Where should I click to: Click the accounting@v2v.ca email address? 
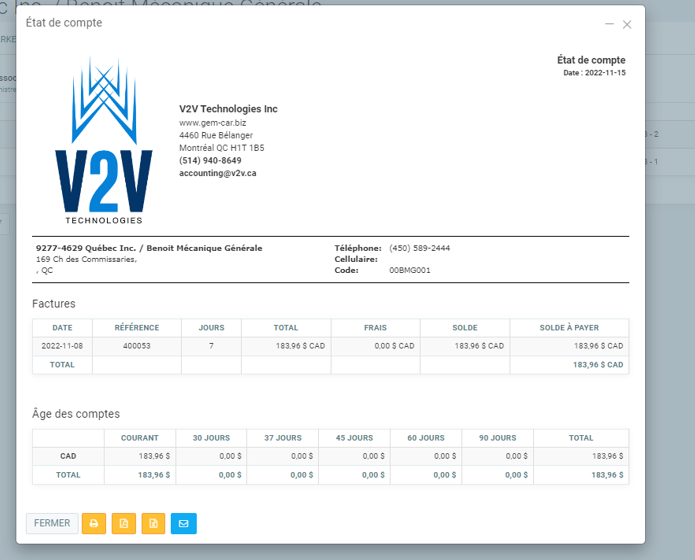point(217,173)
